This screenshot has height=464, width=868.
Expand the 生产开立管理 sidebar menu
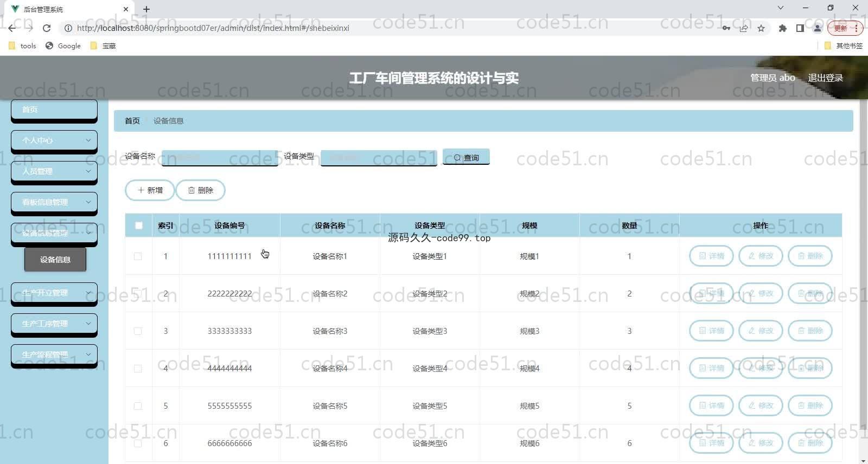click(54, 293)
